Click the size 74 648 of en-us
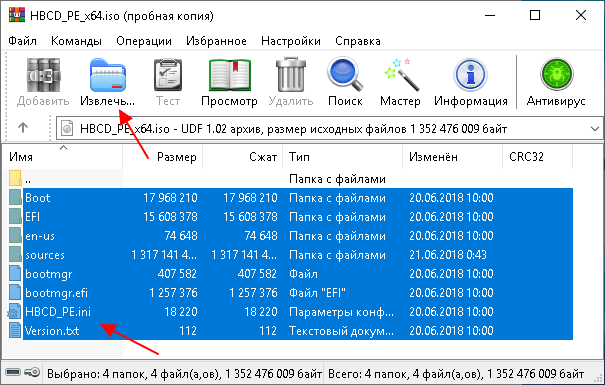 [181, 236]
